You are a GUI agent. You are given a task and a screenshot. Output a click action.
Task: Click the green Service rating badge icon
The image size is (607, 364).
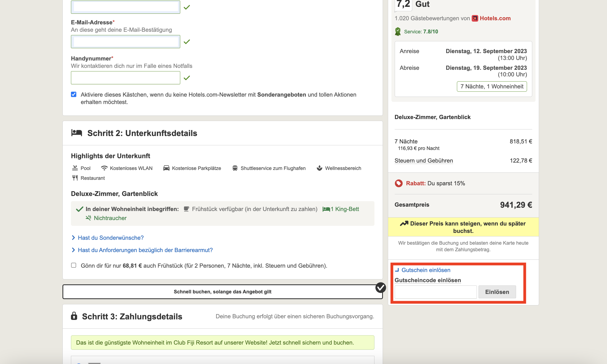pyautogui.click(x=398, y=31)
